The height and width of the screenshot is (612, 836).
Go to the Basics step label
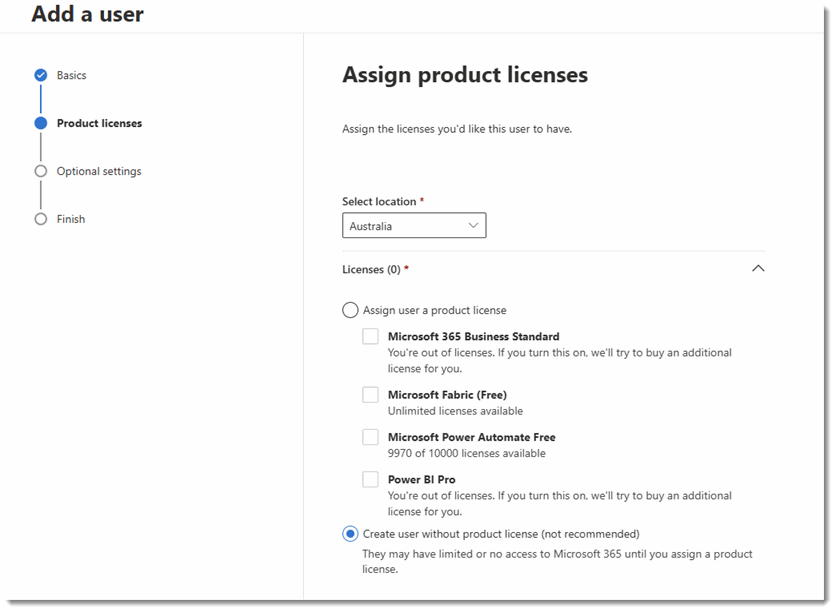click(x=71, y=75)
